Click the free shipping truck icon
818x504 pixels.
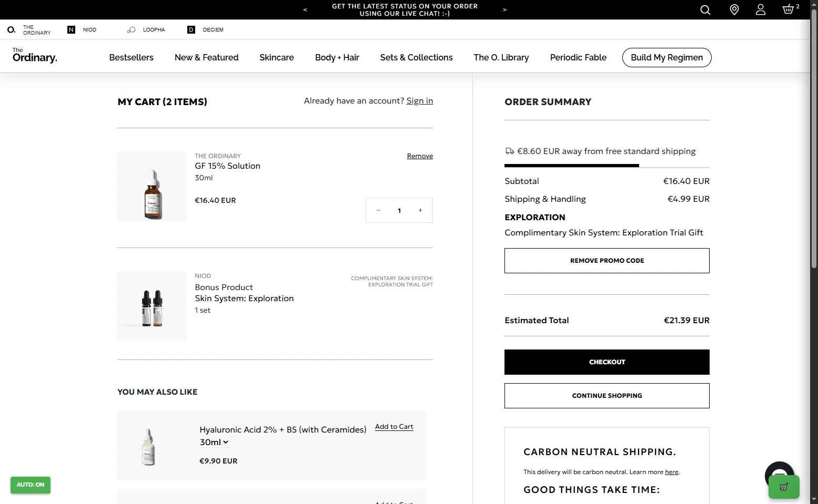coord(510,151)
